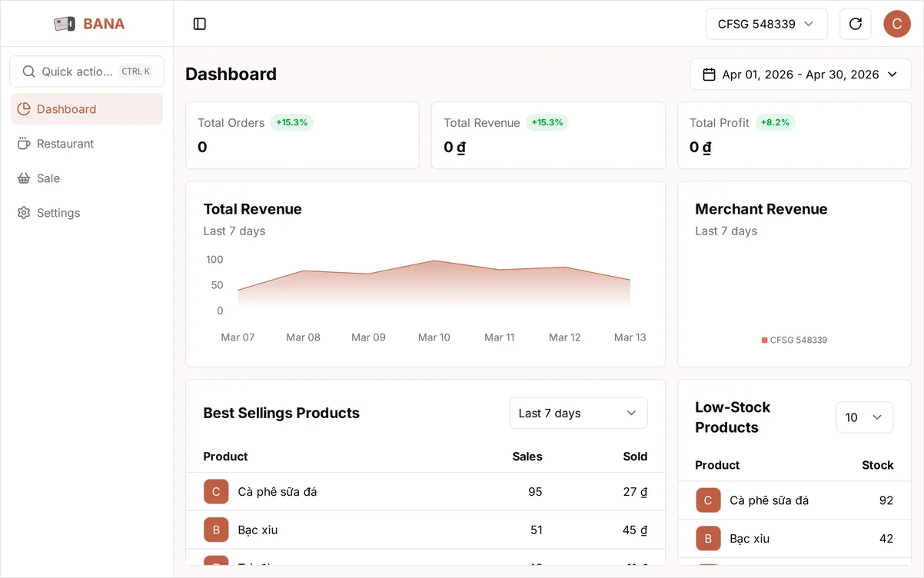Click the CFSG 548339 chart legend swatch

[765, 340]
